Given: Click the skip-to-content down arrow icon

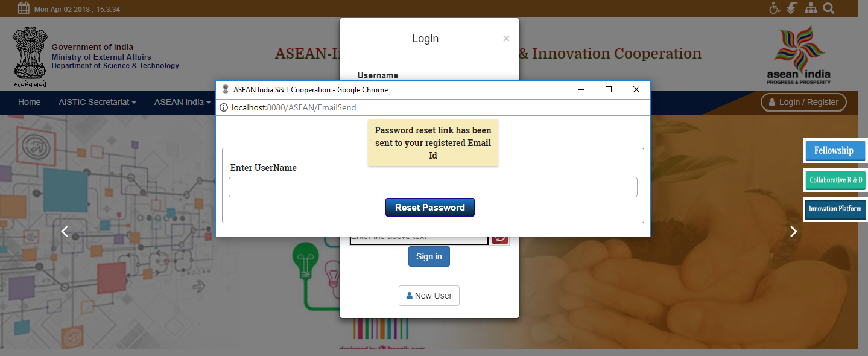Looking at the screenshot, I should coord(792,8).
